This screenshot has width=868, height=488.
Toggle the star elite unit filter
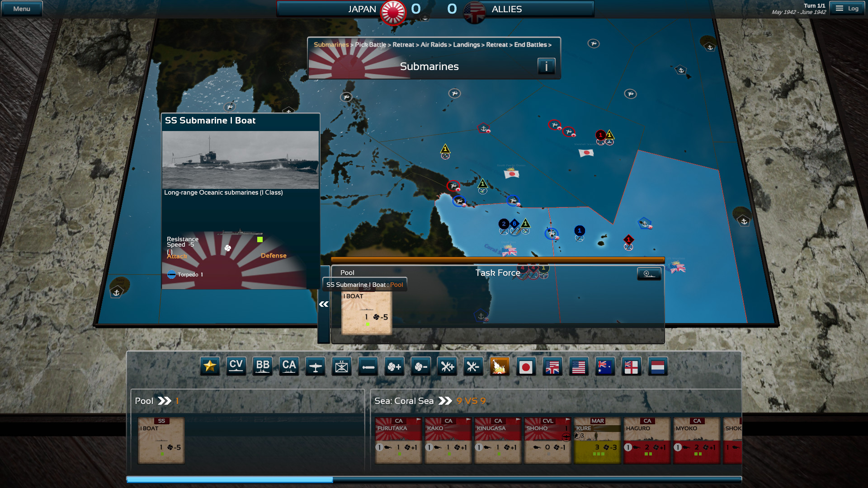click(209, 366)
